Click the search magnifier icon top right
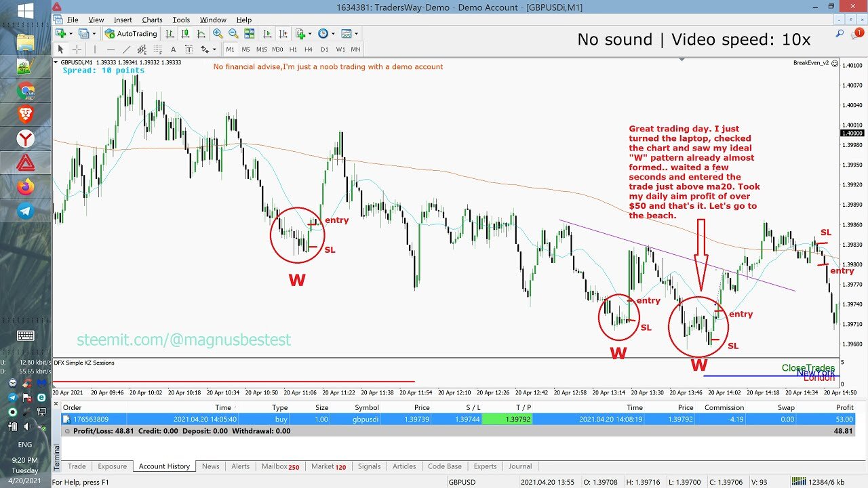Screen dimensions: 868x488 (x=840, y=33)
